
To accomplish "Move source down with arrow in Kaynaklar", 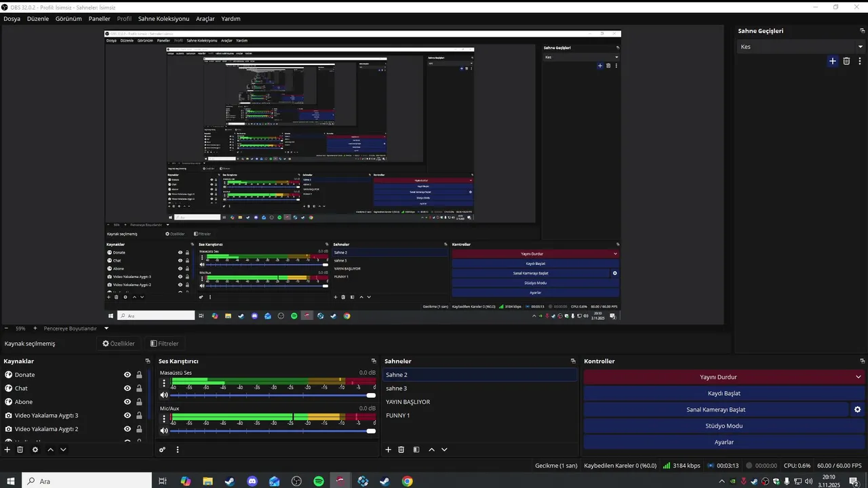I will (63, 449).
